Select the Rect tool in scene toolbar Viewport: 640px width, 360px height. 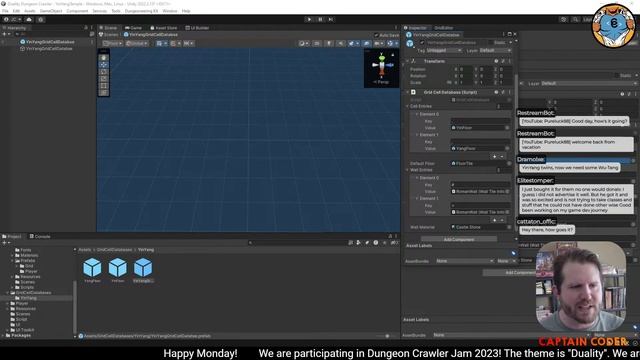[104, 85]
